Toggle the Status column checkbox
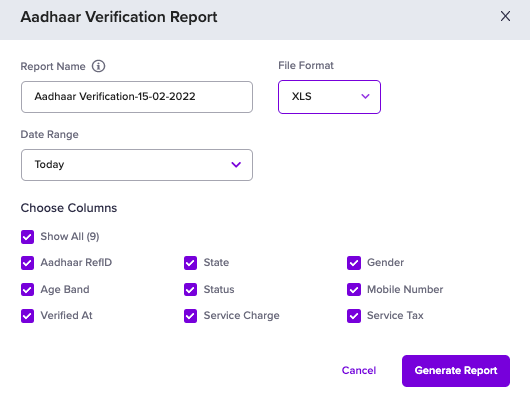Image resolution: width=530 pixels, height=402 pixels. coord(190,289)
